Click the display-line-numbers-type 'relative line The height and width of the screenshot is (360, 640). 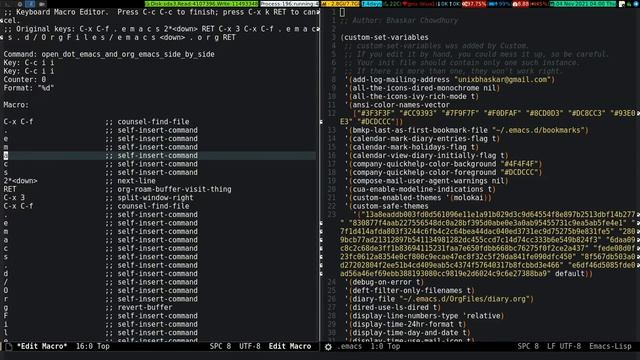pyautogui.click(x=424, y=316)
